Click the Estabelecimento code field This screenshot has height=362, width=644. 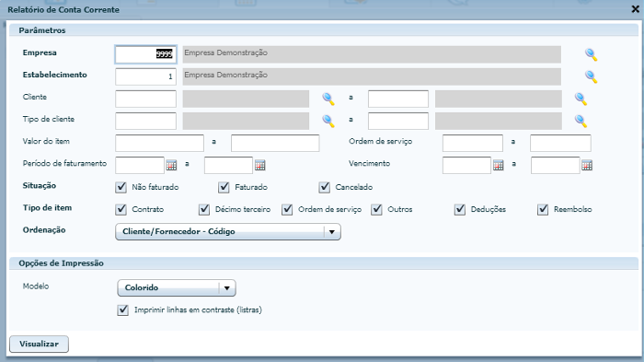click(x=145, y=76)
